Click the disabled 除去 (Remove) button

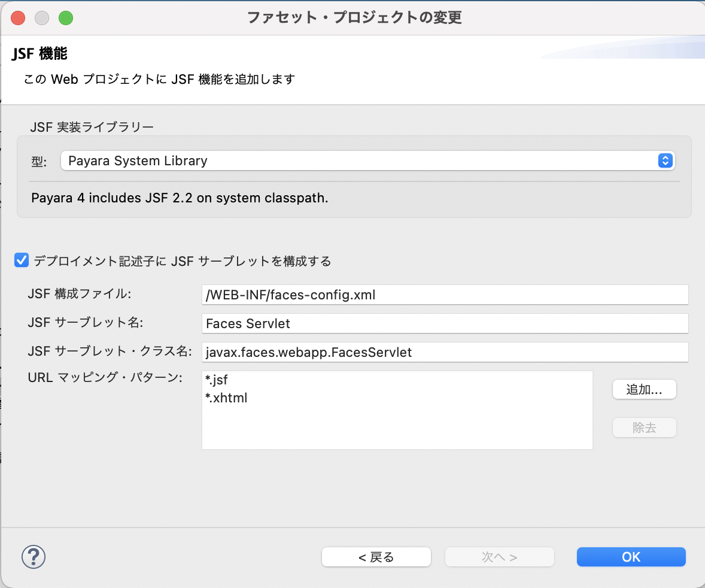(644, 428)
